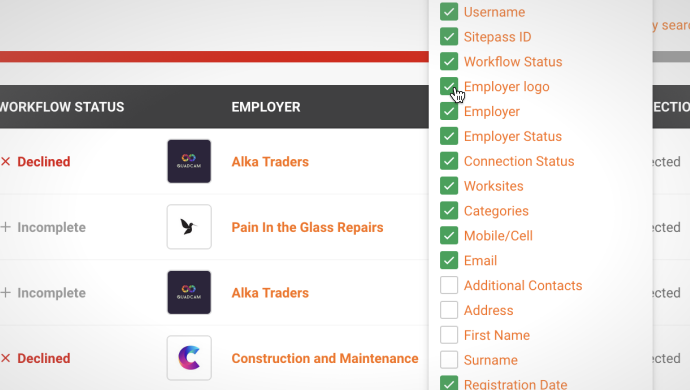Viewport: 690px width, 390px height.
Task: Click the Pain In the Glass Repairs hummingbird logo
Action: 189,227
